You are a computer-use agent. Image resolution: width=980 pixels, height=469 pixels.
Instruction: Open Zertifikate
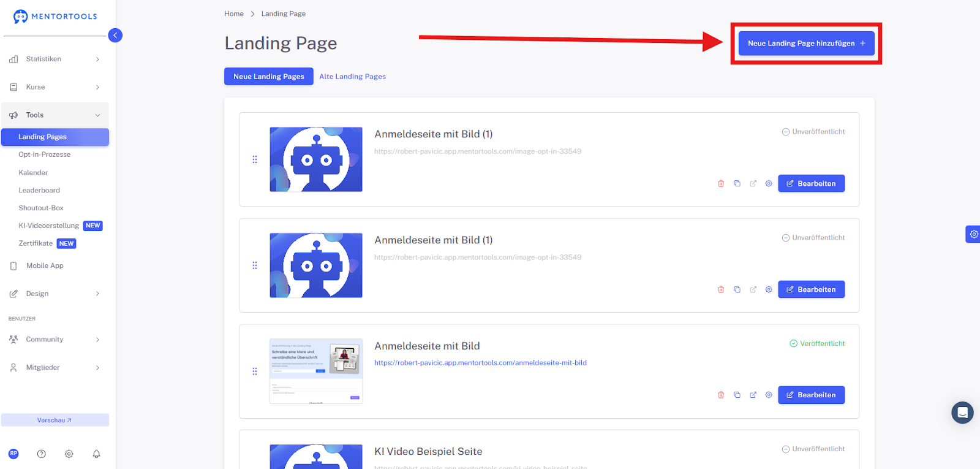(x=36, y=243)
